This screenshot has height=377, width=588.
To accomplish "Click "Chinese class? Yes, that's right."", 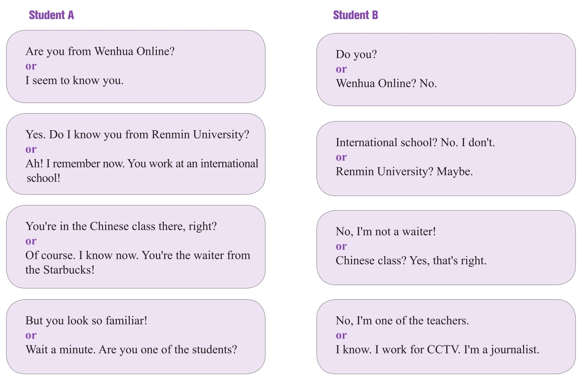I will [411, 261].
